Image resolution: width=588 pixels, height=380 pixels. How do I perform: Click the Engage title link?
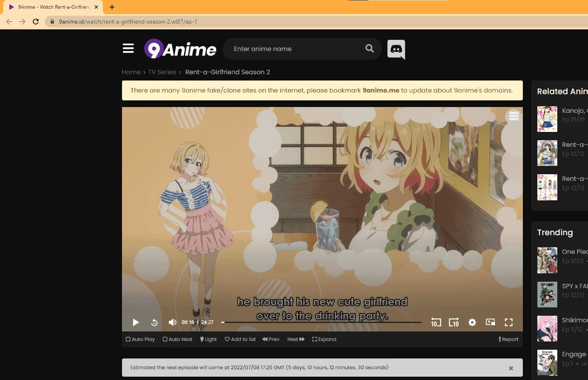[574, 354]
